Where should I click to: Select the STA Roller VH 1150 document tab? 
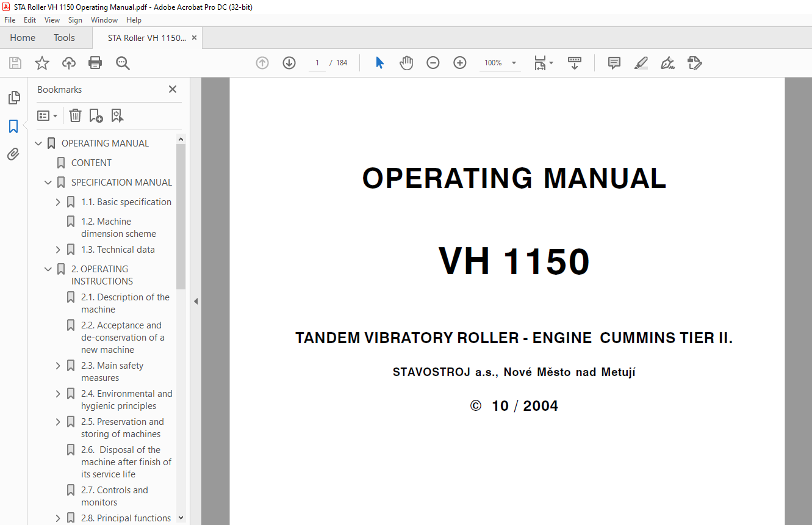(x=146, y=38)
